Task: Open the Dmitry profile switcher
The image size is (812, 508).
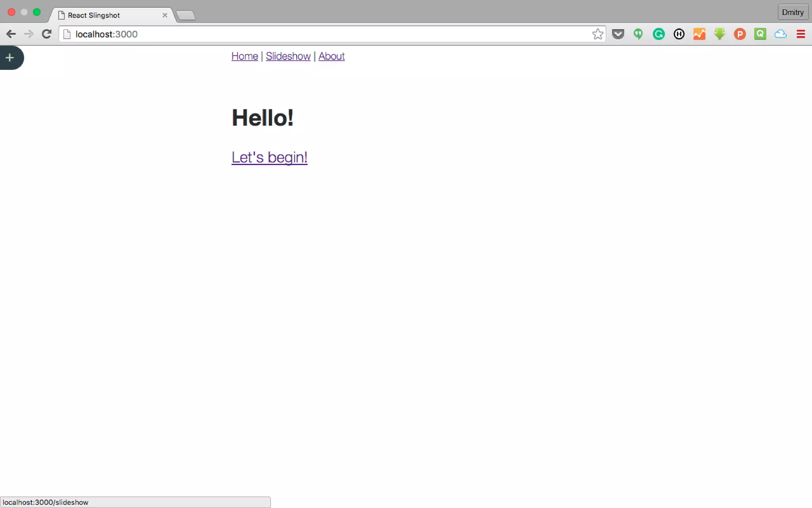Action: [x=793, y=12]
